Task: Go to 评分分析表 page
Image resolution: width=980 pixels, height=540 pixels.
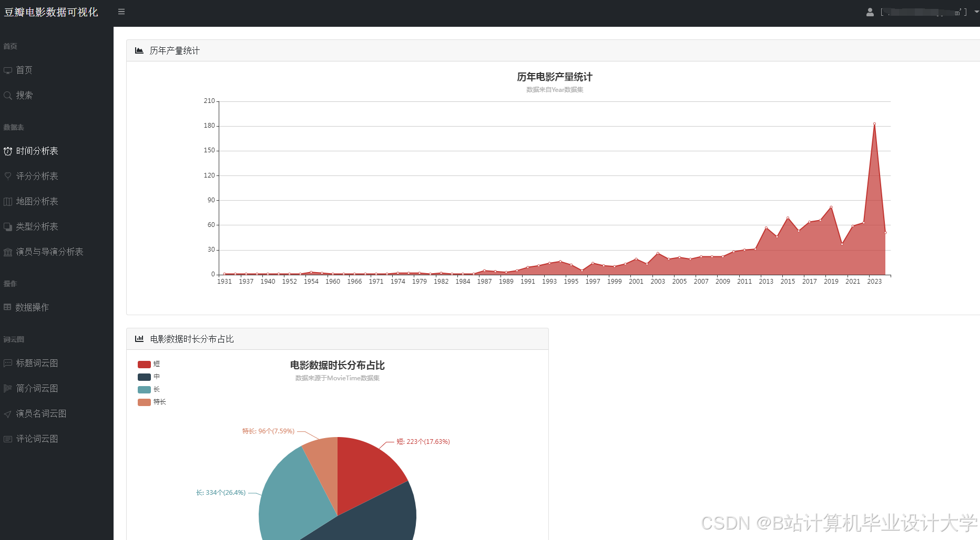Action: 37,176
